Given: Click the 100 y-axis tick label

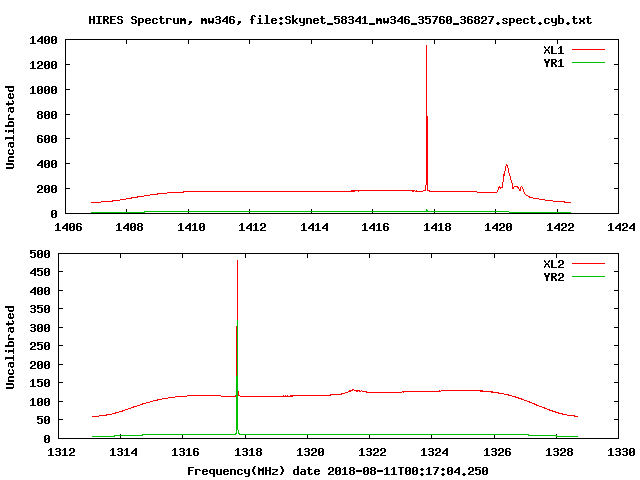Looking at the screenshot, I should (x=40, y=402).
